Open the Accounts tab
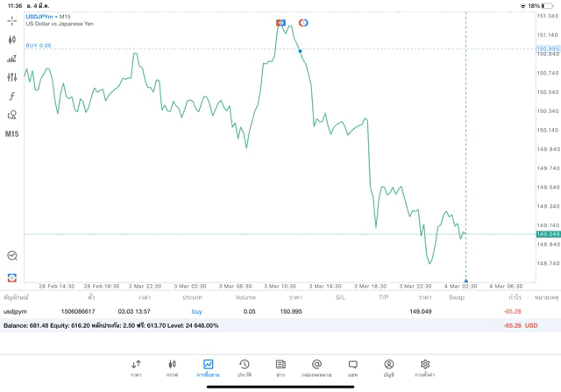 point(388,367)
